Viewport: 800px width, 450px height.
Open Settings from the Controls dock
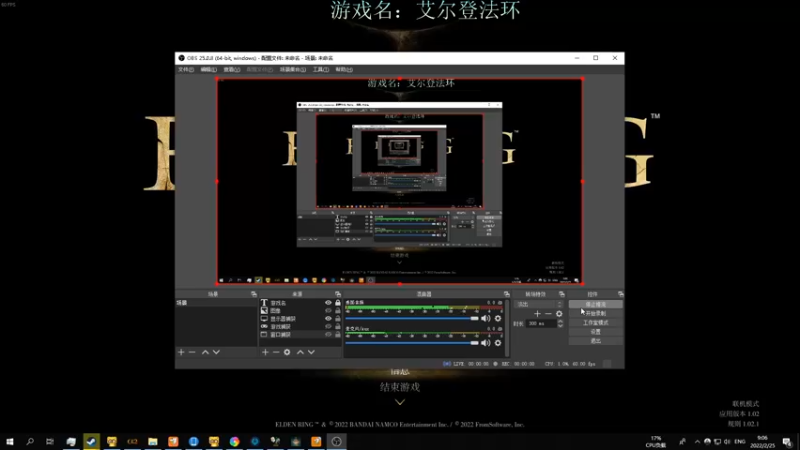[x=595, y=332]
